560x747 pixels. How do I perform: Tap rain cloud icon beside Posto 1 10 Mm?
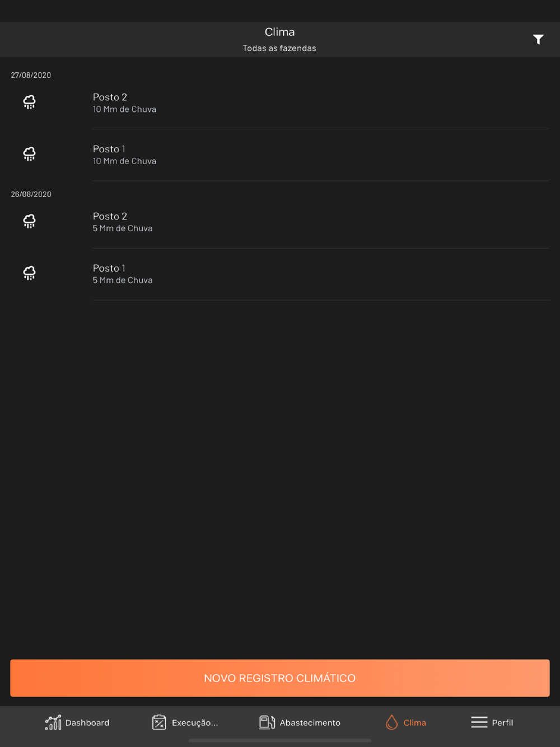pyautogui.click(x=29, y=154)
